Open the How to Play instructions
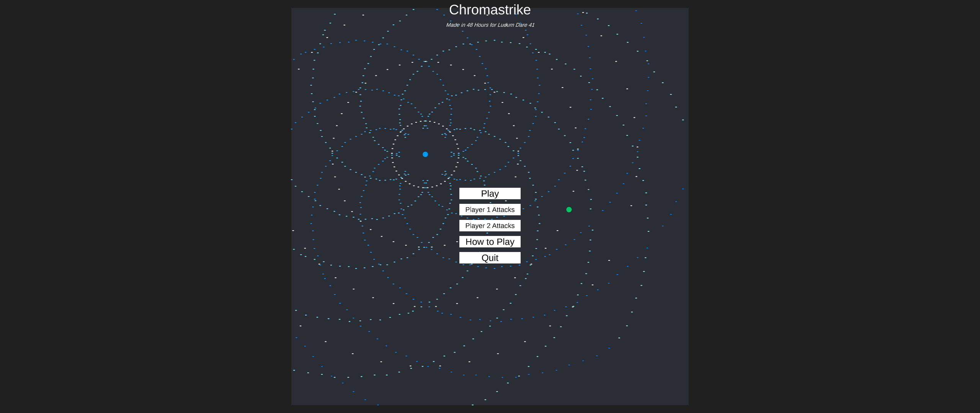This screenshot has width=980, height=413. coord(490,242)
